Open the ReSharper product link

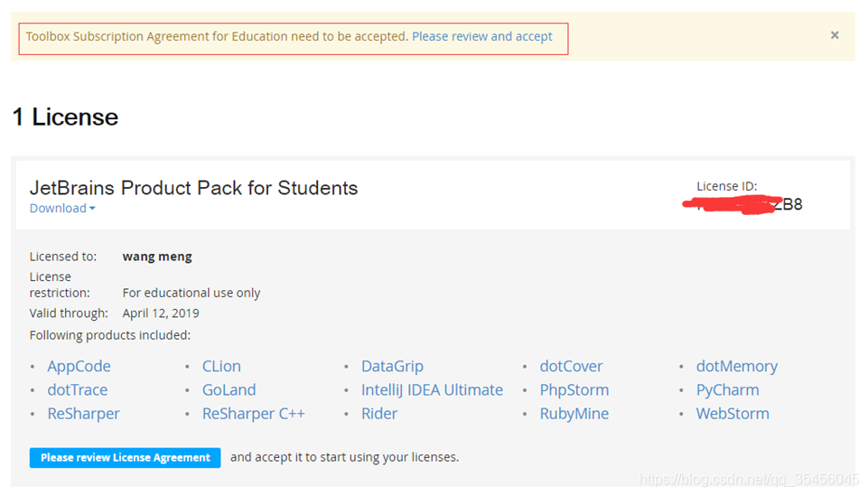[x=83, y=414]
